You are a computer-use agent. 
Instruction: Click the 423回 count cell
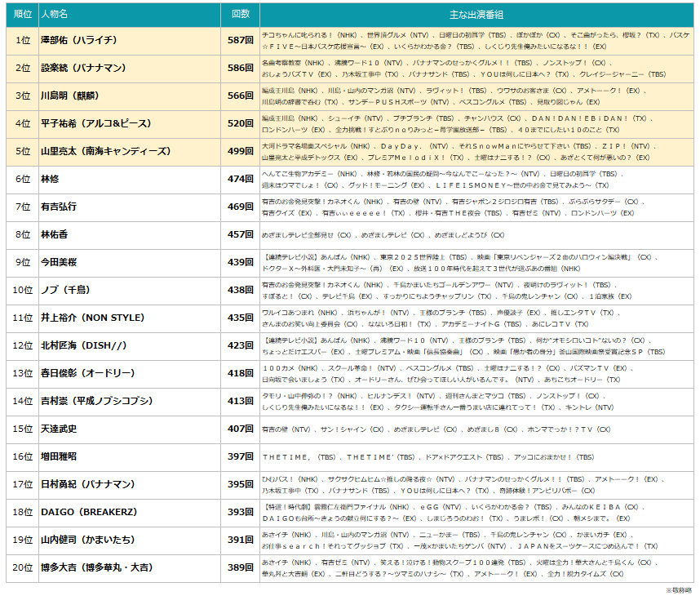tap(240, 345)
